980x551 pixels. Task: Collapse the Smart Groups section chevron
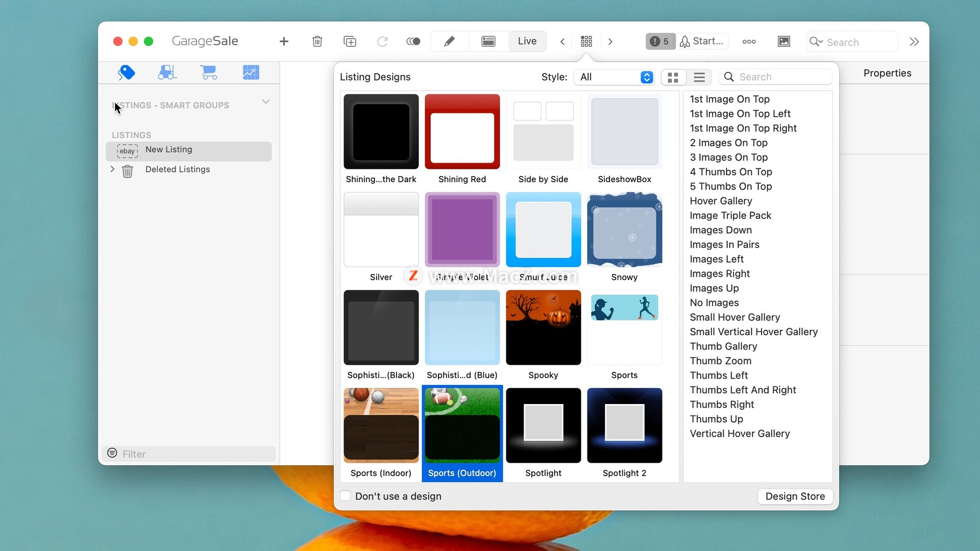coord(266,102)
